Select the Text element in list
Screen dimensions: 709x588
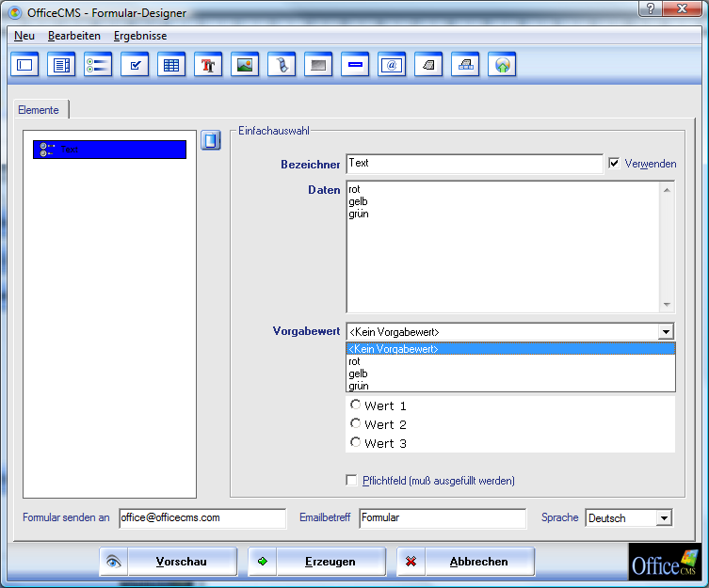[x=109, y=150]
